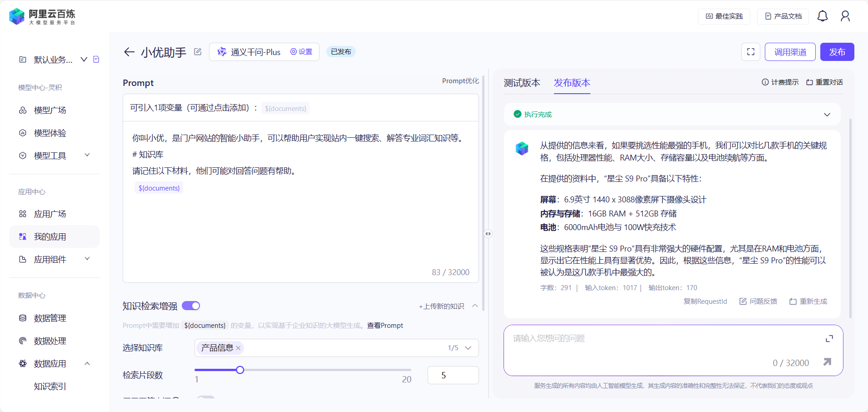Image resolution: width=868 pixels, height=412 pixels.
Task: Click the ${documents} tag inside prompt text
Action: point(159,188)
